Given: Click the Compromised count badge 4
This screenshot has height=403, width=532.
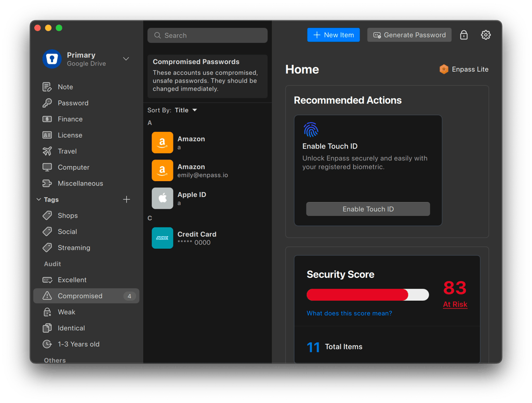Looking at the screenshot, I should (x=129, y=296).
